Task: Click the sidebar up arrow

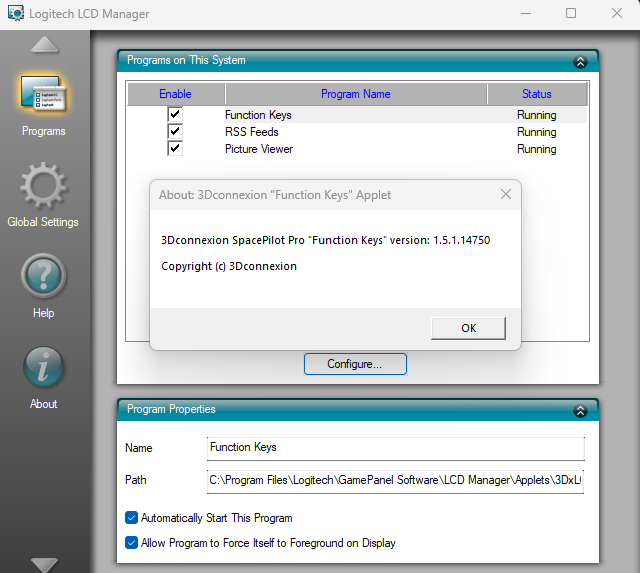Action: [44, 44]
